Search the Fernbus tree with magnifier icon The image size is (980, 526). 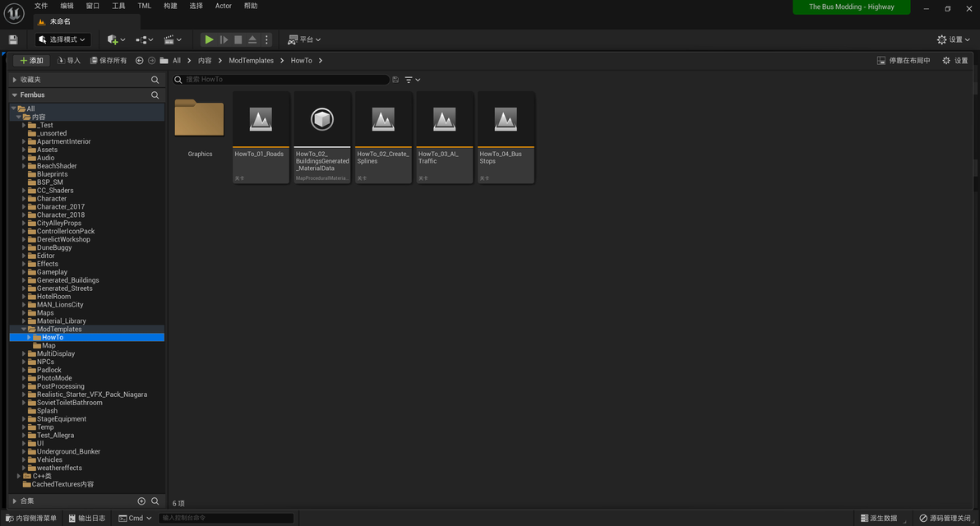point(155,95)
